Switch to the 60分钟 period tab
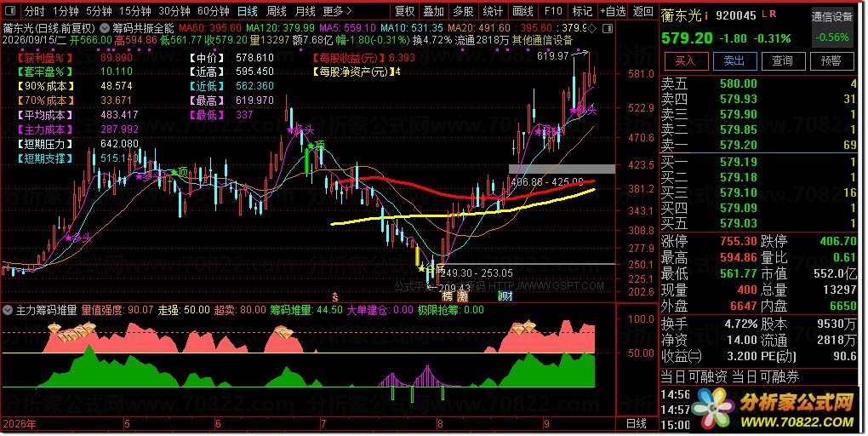This screenshot has height=436, width=868. coord(213,11)
